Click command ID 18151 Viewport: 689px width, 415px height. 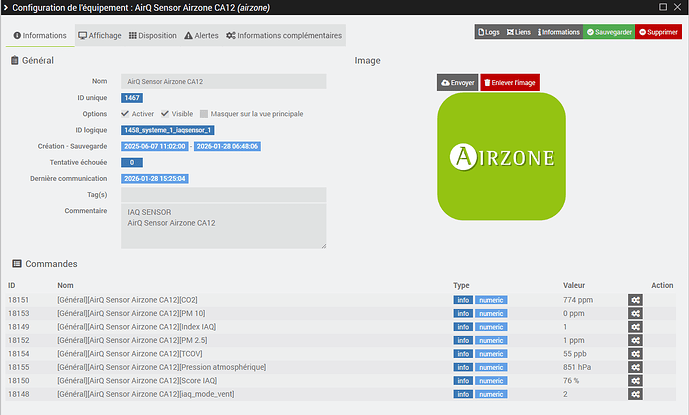pyautogui.click(x=18, y=300)
